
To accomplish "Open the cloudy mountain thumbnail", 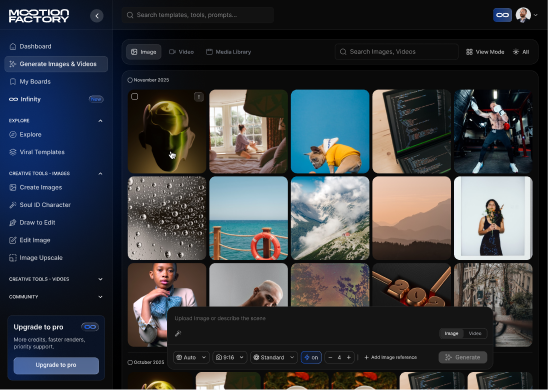I will coord(330,218).
